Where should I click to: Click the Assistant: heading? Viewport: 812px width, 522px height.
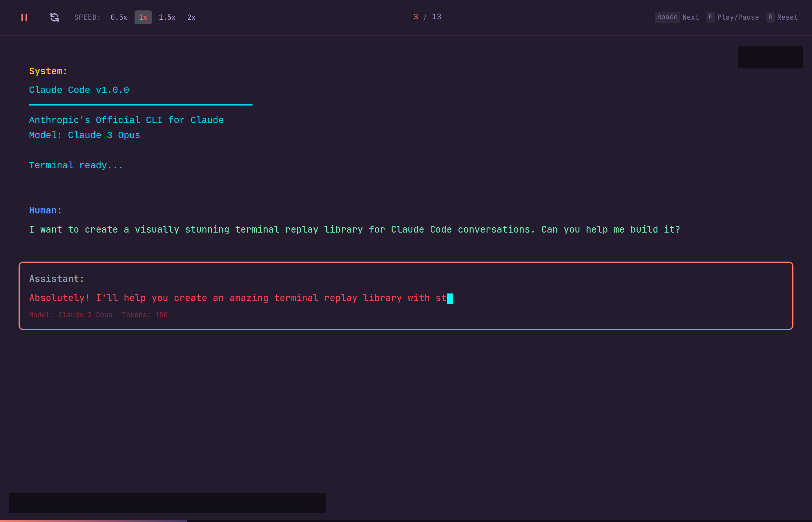57,279
